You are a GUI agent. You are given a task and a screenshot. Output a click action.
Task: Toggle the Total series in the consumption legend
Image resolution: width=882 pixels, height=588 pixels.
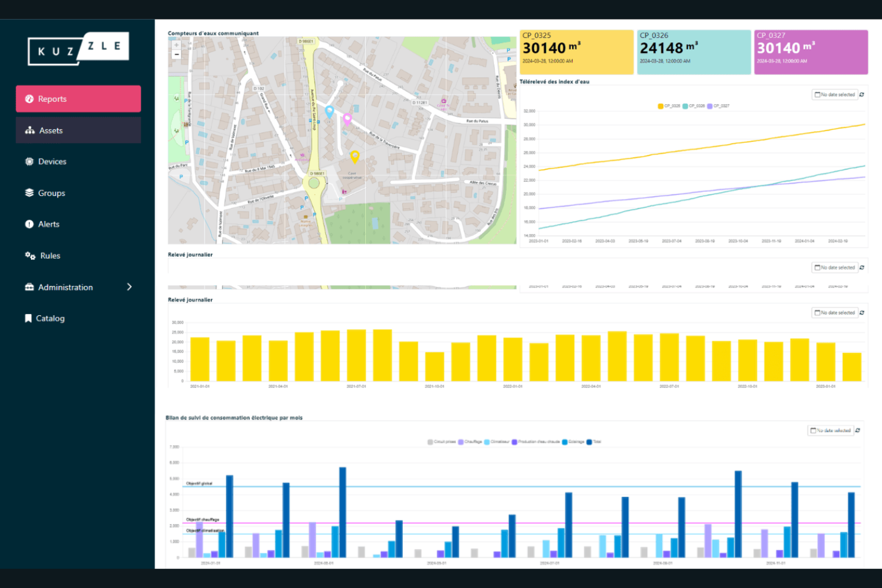tap(596, 441)
